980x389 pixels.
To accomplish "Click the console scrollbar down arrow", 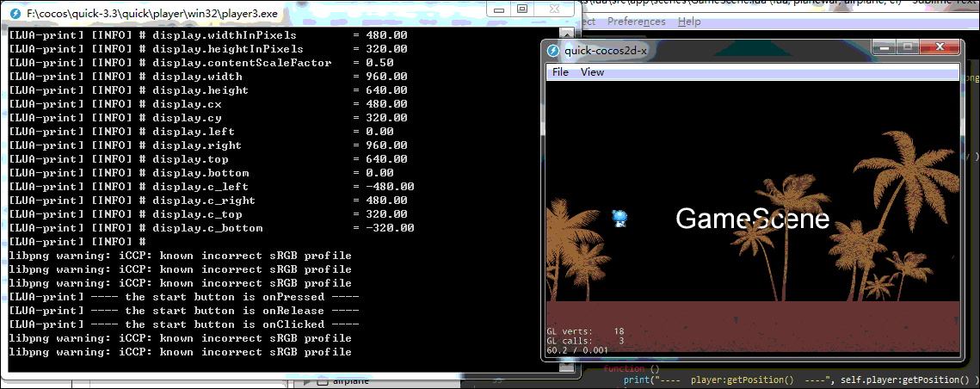I will 567,367.
